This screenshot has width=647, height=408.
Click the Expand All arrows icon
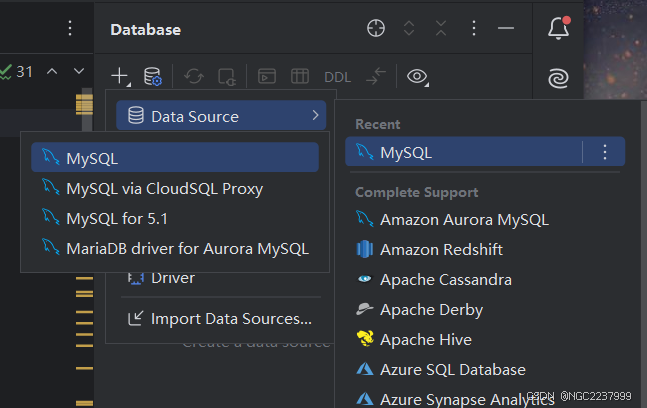(x=409, y=28)
